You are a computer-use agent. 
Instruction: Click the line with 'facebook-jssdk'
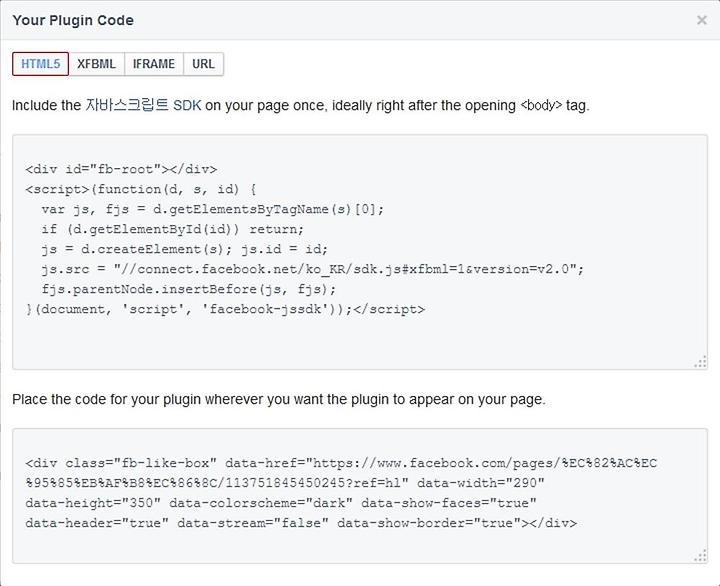pyautogui.click(x=225, y=309)
